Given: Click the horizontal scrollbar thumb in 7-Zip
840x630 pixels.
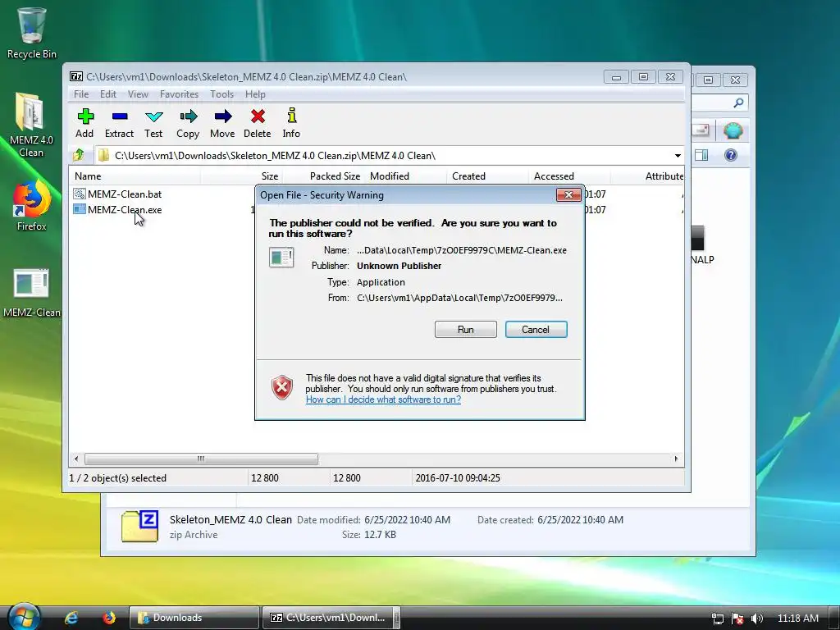Looking at the screenshot, I should (x=201, y=459).
